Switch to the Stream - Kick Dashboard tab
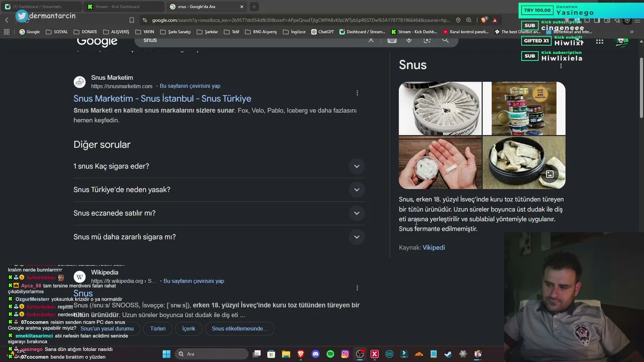 [123, 7]
